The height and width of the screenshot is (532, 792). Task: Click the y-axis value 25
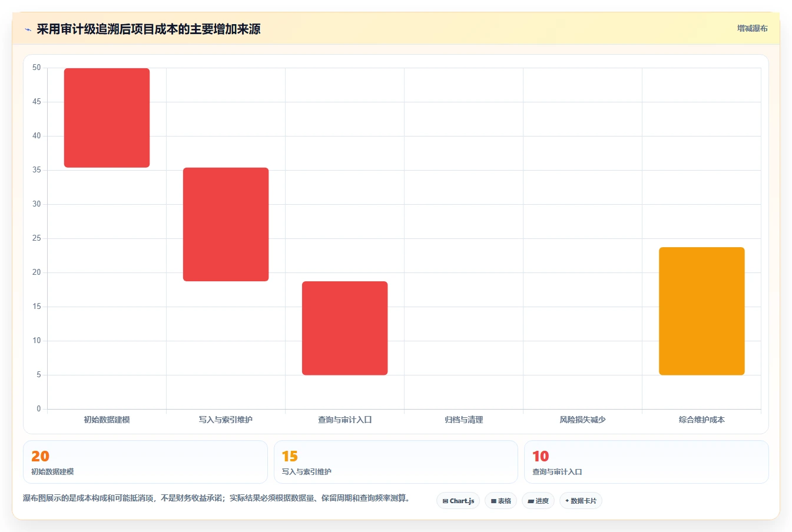tap(37, 238)
